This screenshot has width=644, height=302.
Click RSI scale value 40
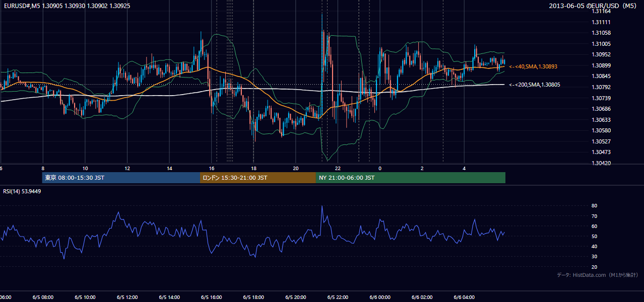(x=595, y=246)
